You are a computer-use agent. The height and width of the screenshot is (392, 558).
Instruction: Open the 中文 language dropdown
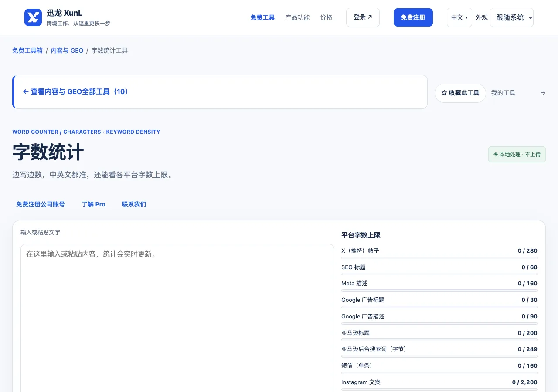tap(459, 17)
